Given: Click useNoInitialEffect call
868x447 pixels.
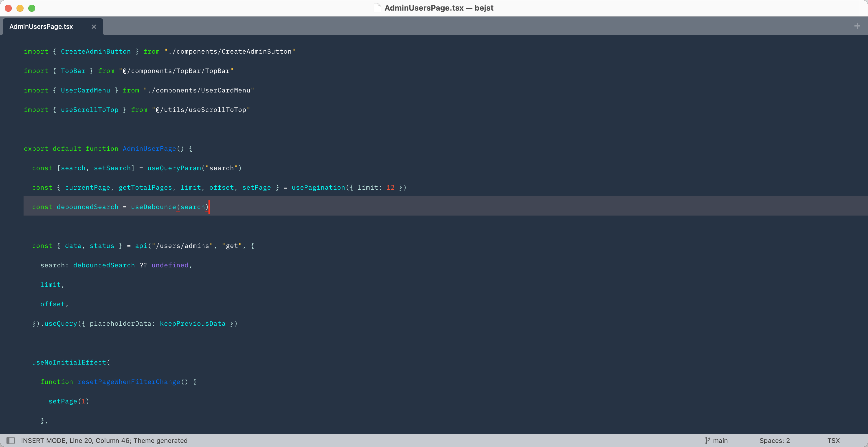Looking at the screenshot, I should click(69, 362).
